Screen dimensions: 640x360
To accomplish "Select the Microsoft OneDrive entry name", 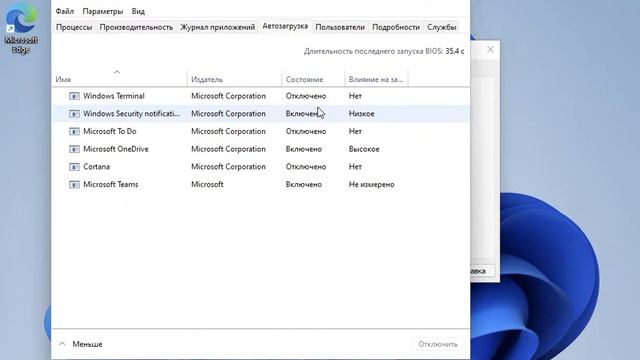I will pyautogui.click(x=116, y=149).
